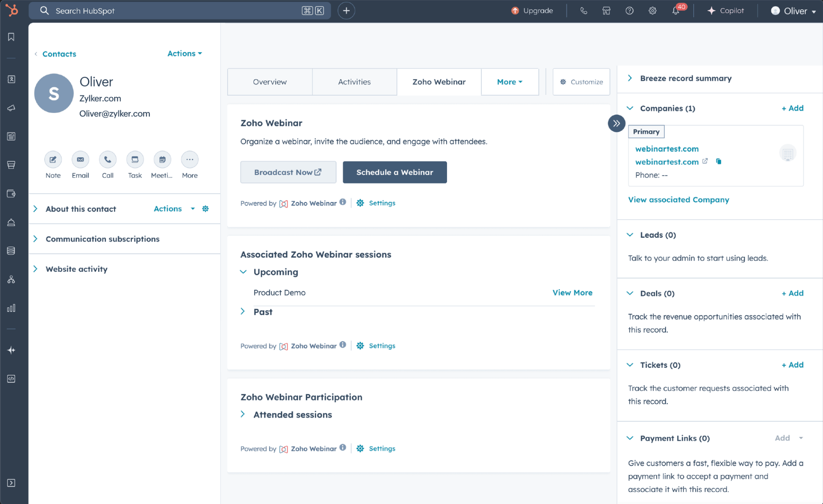Screen dimensions: 823x504
Task: Click the Task icon button
Action: coord(135,160)
